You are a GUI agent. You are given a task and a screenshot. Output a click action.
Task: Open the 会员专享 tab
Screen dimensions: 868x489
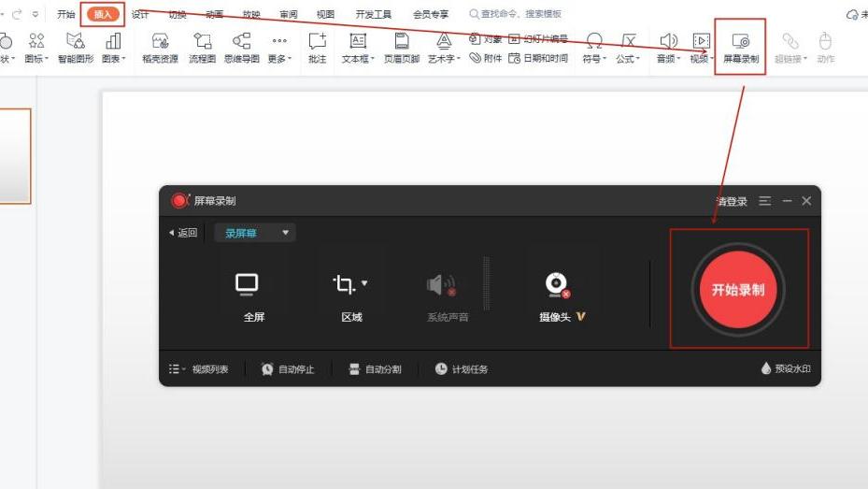coord(431,14)
